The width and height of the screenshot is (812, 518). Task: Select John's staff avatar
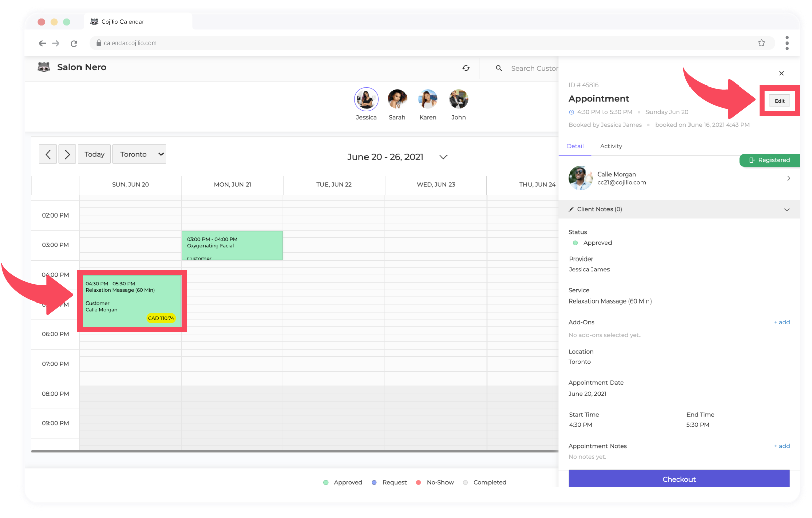pos(459,99)
